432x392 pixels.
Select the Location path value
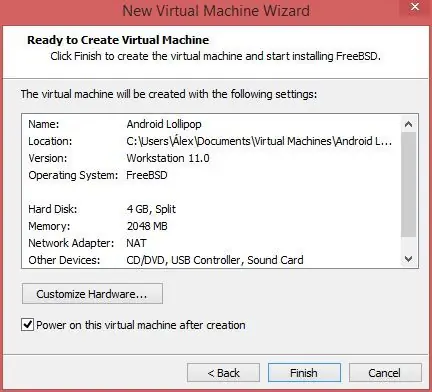coord(259,141)
